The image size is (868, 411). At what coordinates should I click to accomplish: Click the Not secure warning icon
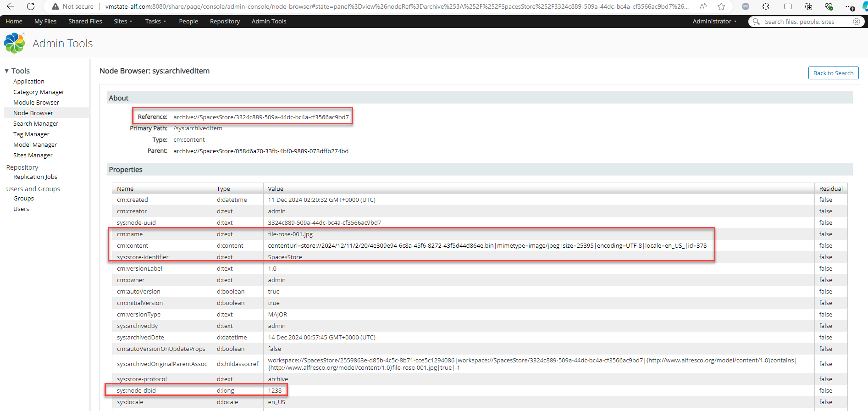click(x=55, y=6)
